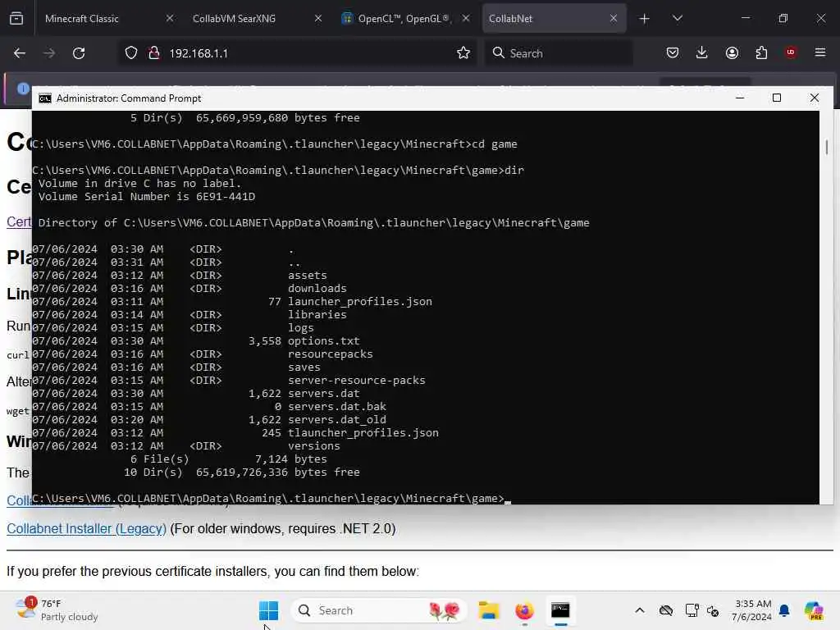The image size is (840, 630).
Task: Go back to previous page
Action: (20, 53)
